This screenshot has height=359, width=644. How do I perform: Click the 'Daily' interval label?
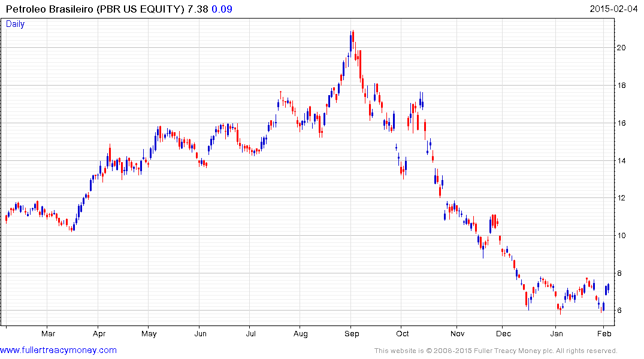click(15, 24)
